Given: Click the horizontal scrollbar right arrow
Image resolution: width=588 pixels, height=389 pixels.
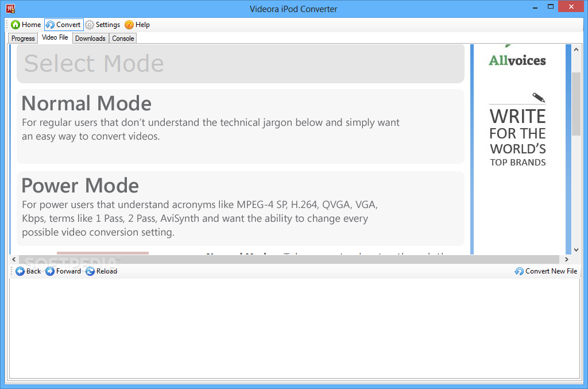Looking at the screenshot, I should click(x=567, y=259).
